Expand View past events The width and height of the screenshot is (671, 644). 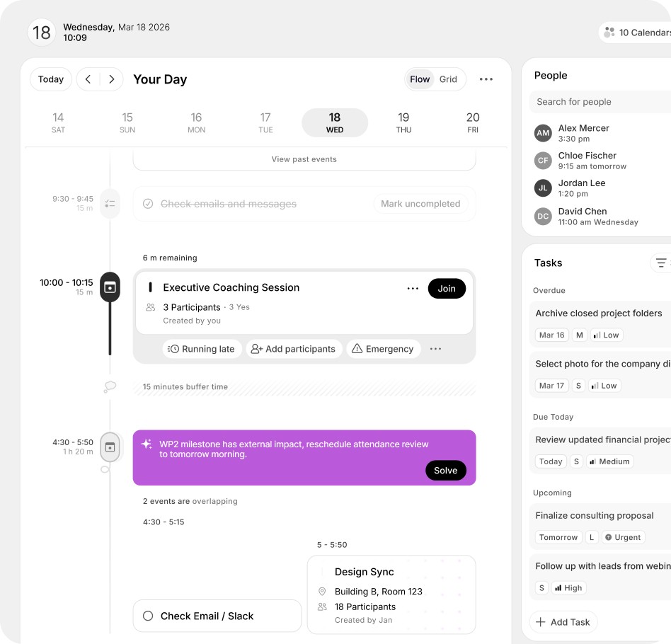[x=304, y=159]
